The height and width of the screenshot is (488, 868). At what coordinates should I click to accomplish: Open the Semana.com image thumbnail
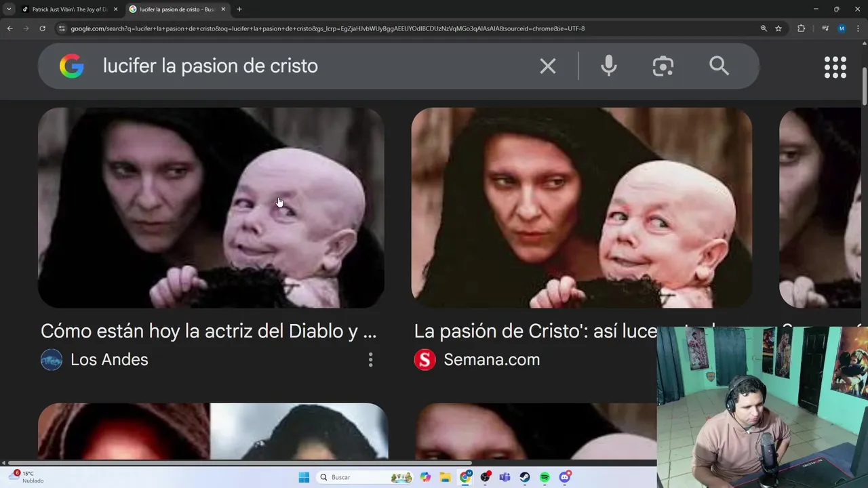tap(582, 207)
